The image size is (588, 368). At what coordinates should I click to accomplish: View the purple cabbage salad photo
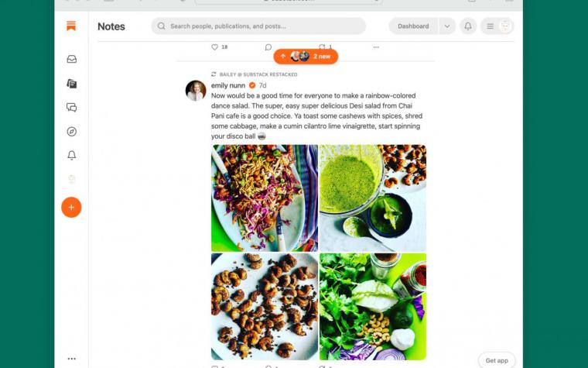point(265,198)
